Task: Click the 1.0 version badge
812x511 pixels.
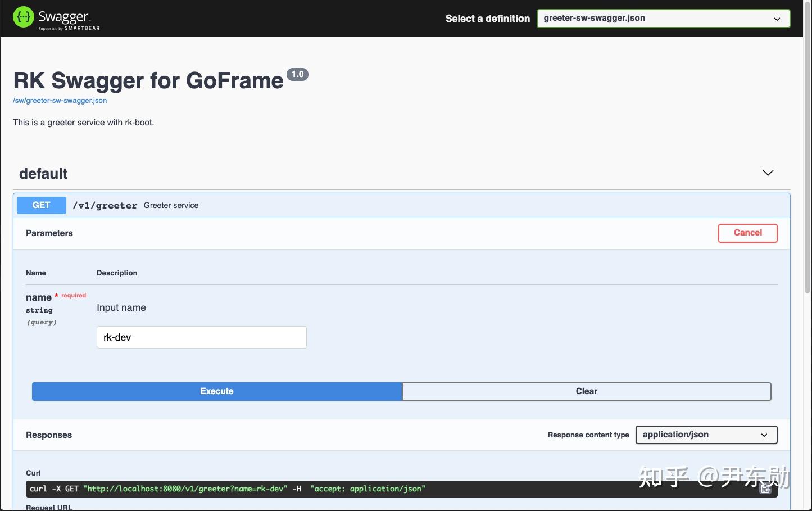Action: [297, 74]
